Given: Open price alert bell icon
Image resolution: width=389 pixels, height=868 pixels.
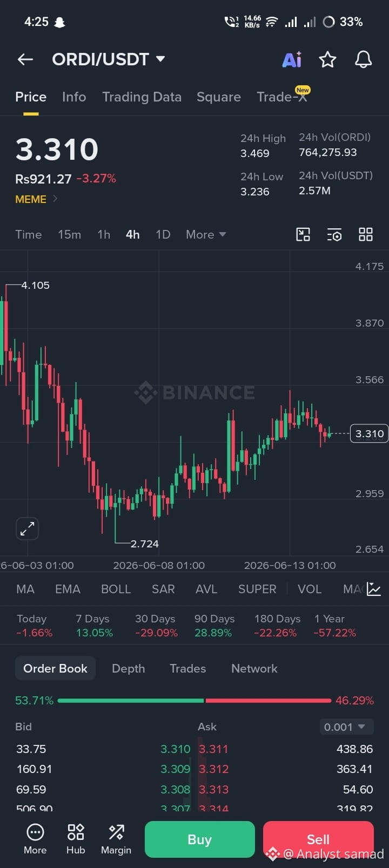Looking at the screenshot, I should pyautogui.click(x=363, y=59).
